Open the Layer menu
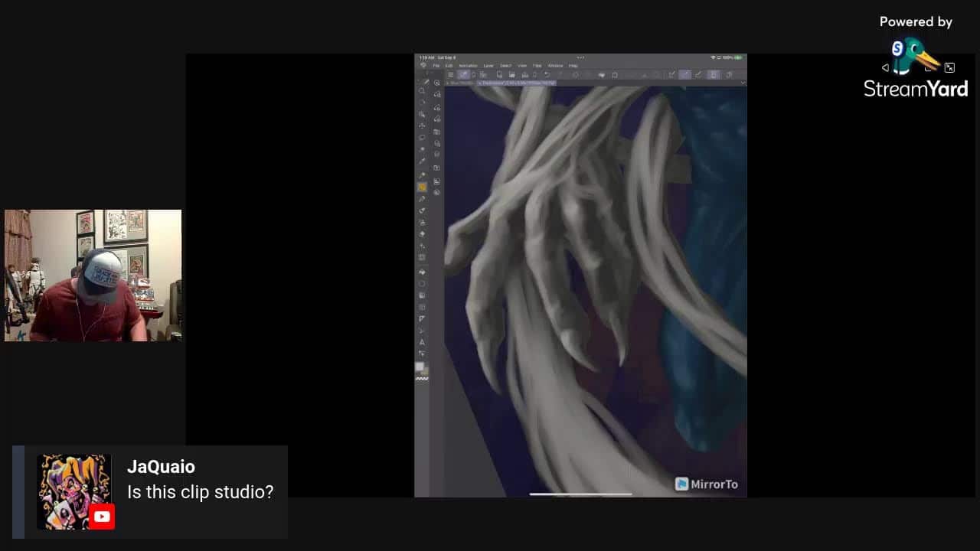Image resolution: width=980 pixels, height=551 pixels. click(x=488, y=66)
